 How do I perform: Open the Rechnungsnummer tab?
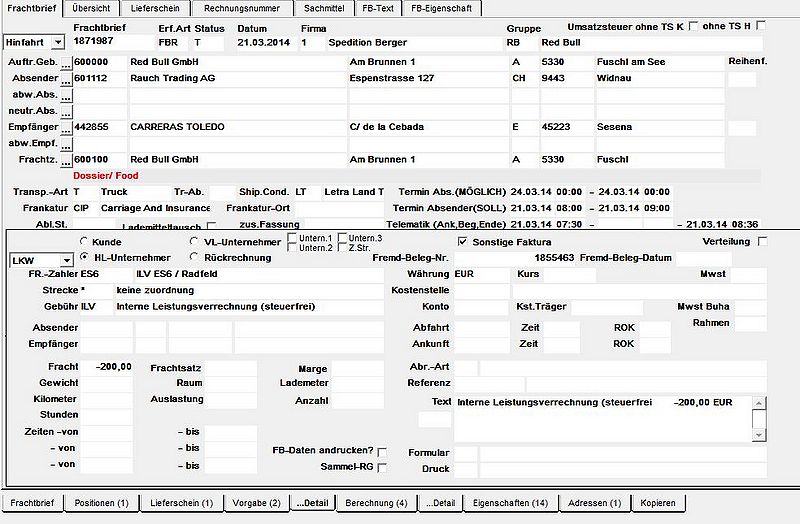tap(242, 8)
